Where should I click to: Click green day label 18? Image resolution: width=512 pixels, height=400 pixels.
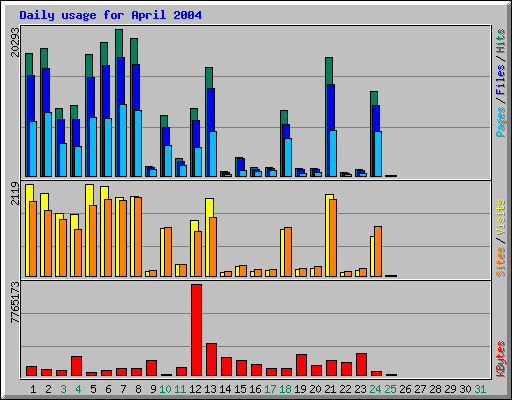(285, 389)
